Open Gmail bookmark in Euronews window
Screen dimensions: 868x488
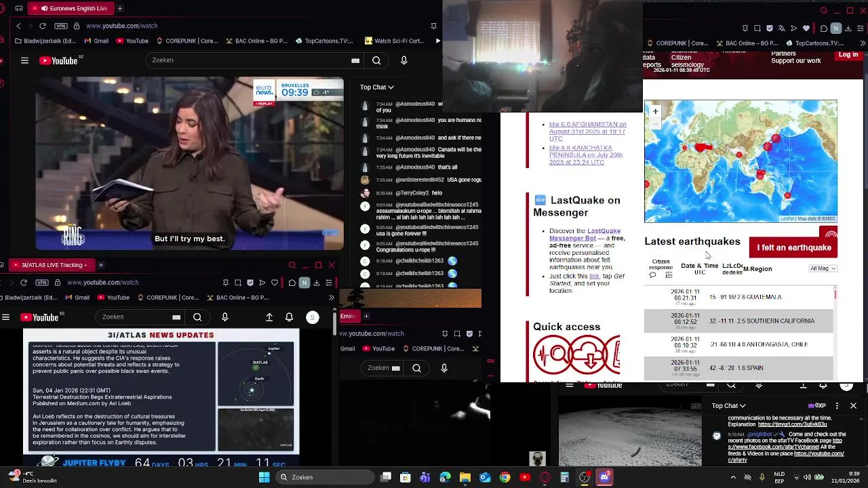(x=96, y=41)
